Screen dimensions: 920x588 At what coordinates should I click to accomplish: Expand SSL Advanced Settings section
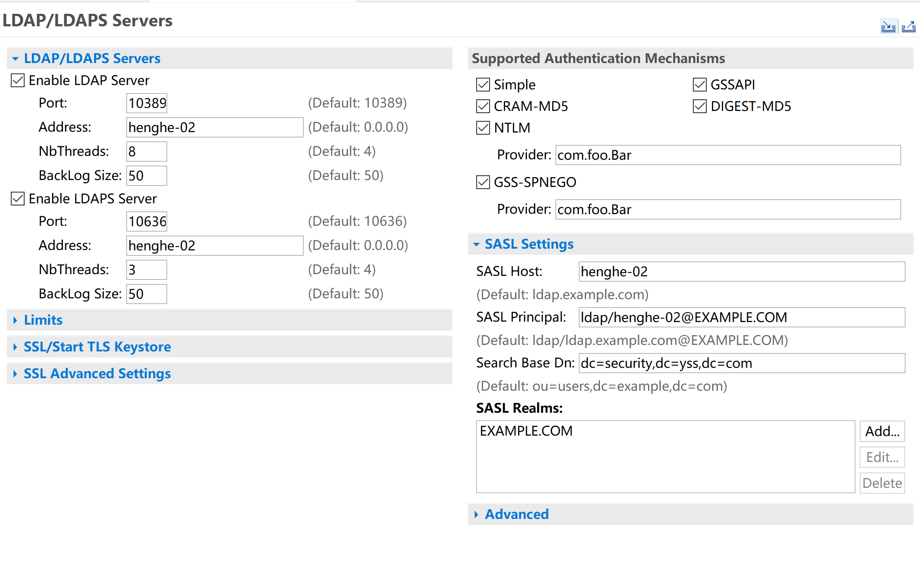(x=97, y=373)
